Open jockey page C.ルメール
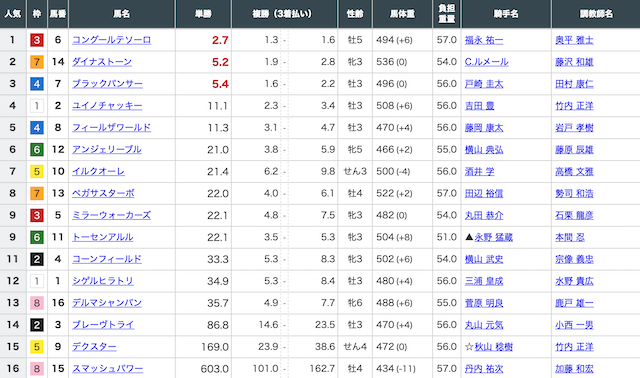 point(487,62)
